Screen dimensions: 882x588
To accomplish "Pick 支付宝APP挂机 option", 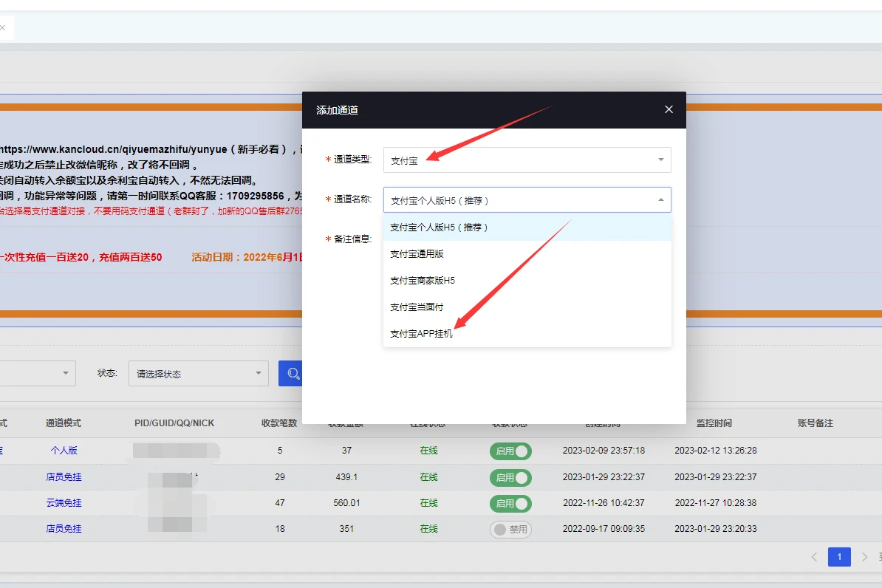I will click(527, 333).
